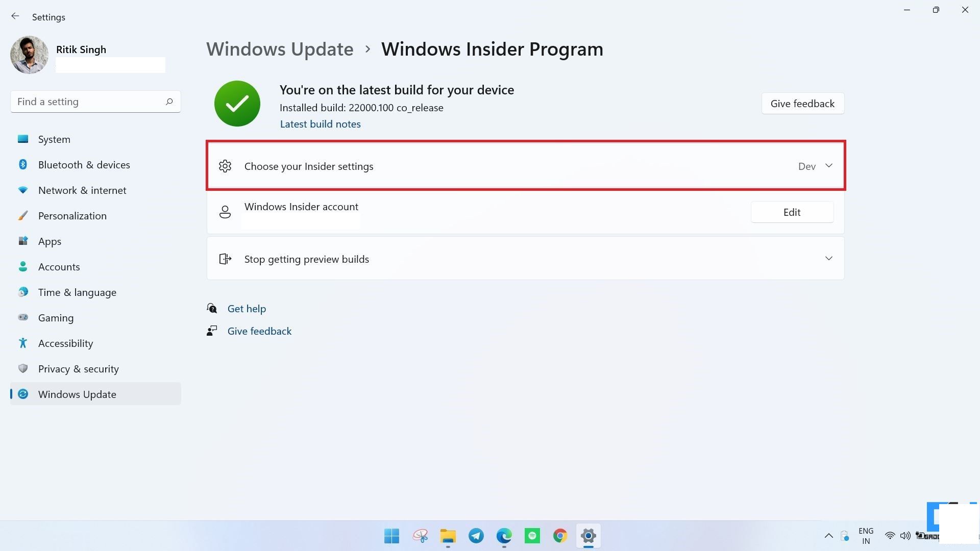Click the Spotify icon in taskbar
The width and height of the screenshot is (980, 551).
point(532,536)
